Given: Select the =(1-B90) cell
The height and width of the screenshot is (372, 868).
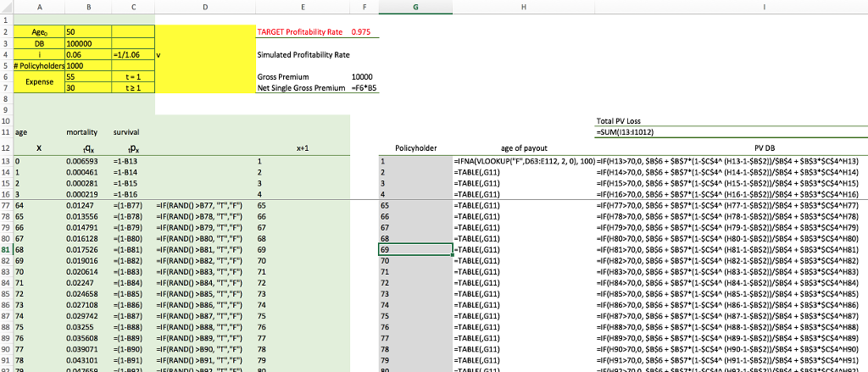Looking at the screenshot, I should click(133, 349).
